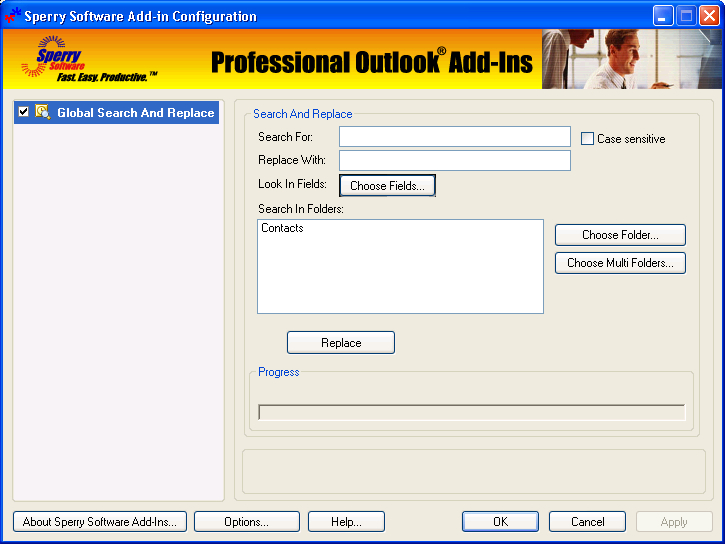Screen dimensions: 725x544
Task: Click the Progress bar
Action: [x=472, y=412]
